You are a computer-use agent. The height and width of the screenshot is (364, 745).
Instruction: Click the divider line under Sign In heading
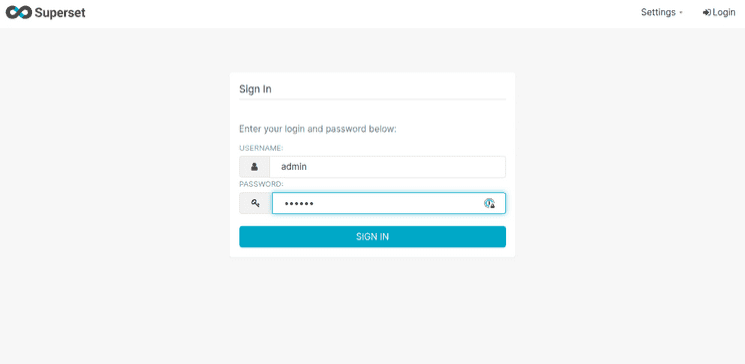pos(372,99)
